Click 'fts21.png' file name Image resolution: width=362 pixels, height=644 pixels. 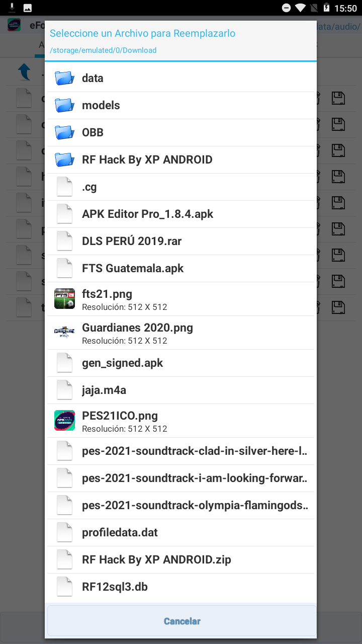(107, 294)
